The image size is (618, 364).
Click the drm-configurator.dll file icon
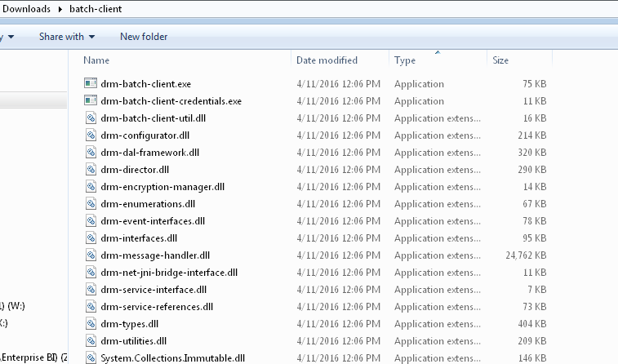[x=91, y=135]
